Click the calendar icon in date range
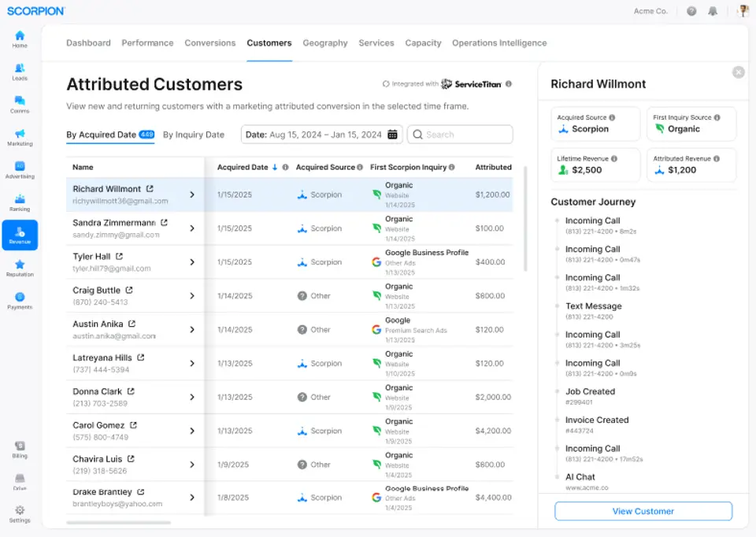Image resolution: width=756 pixels, height=537 pixels. pyautogui.click(x=392, y=135)
